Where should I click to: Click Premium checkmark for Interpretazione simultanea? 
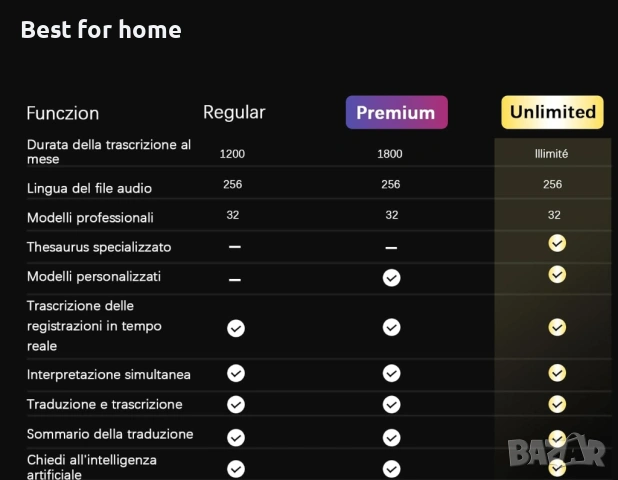(x=391, y=373)
